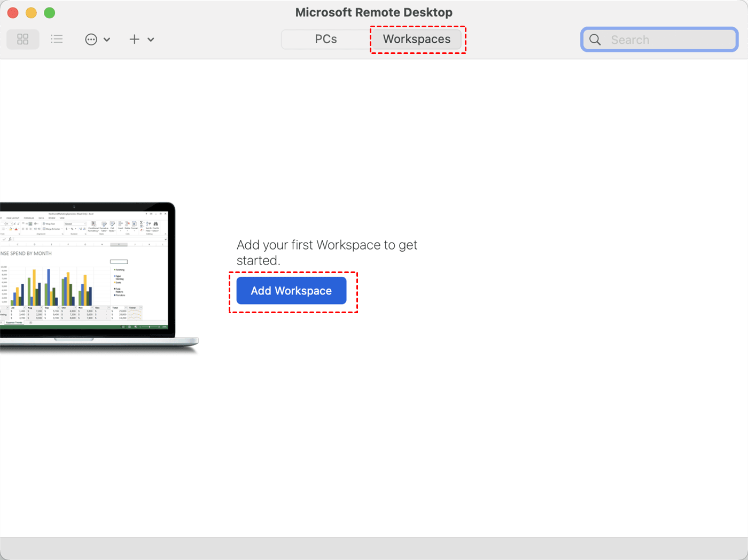Close the window with the red button
Image resolution: width=748 pixels, height=560 pixels.
(13, 13)
